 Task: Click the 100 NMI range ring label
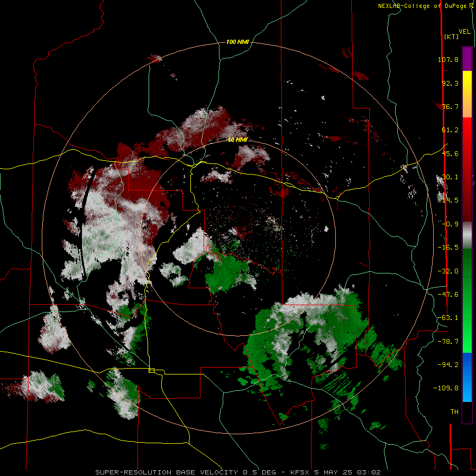click(x=237, y=42)
